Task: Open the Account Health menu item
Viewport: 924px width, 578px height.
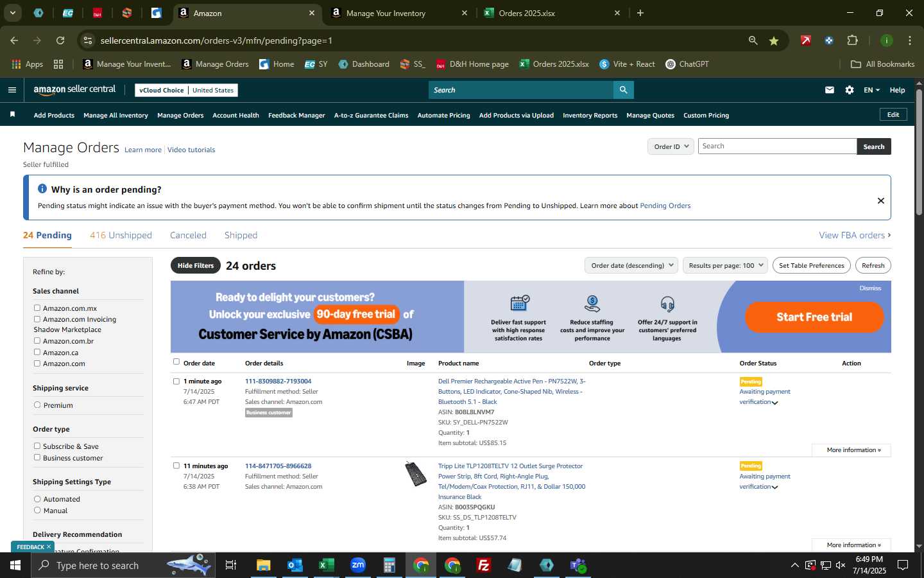Action: pos(235,116)
